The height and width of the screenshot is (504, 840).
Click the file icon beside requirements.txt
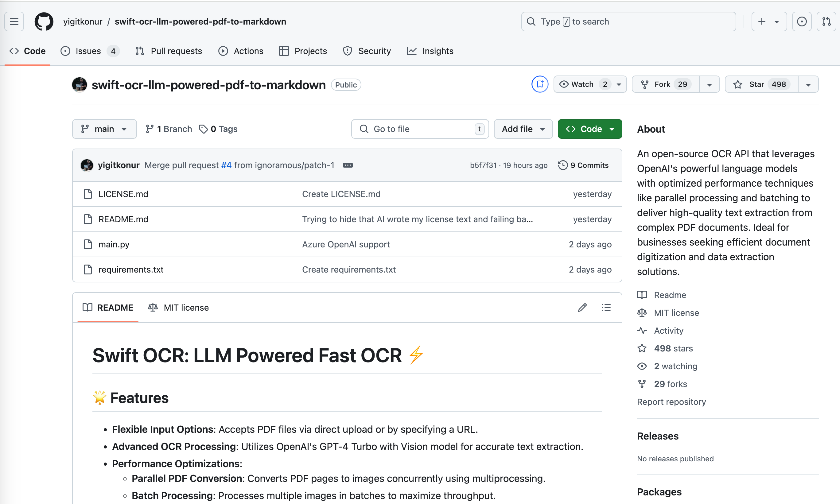(x=87, y=269)
